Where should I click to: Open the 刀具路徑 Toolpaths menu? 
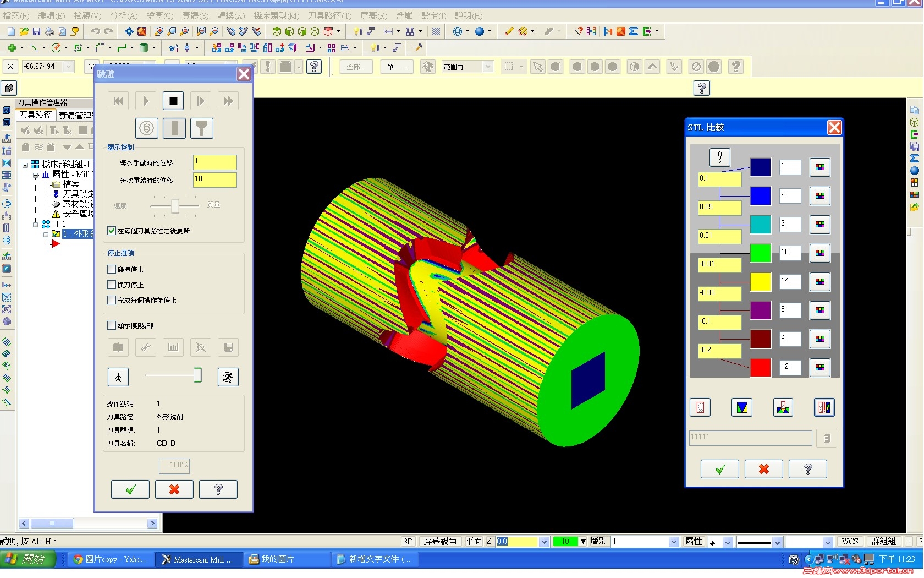coord(329,15)
